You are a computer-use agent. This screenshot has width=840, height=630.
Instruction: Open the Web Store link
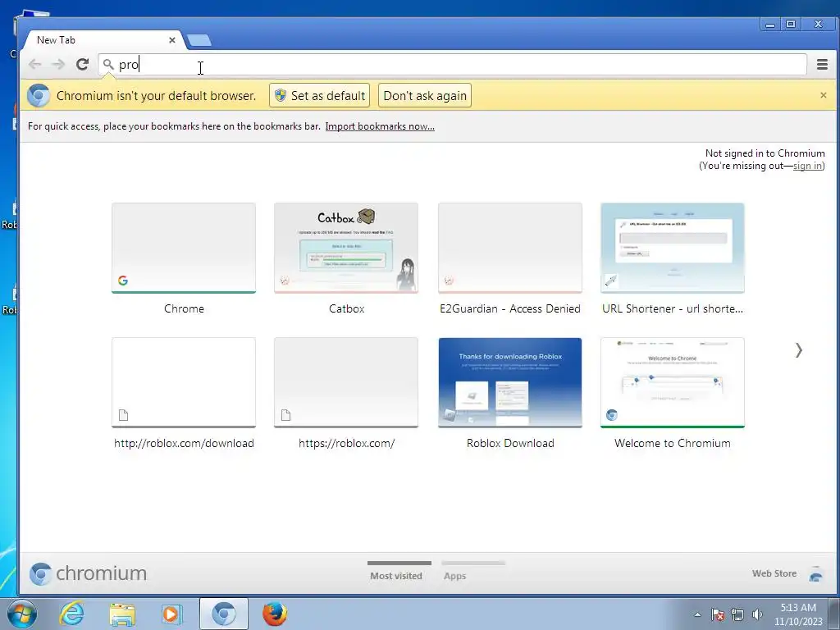tap(774, 573)
